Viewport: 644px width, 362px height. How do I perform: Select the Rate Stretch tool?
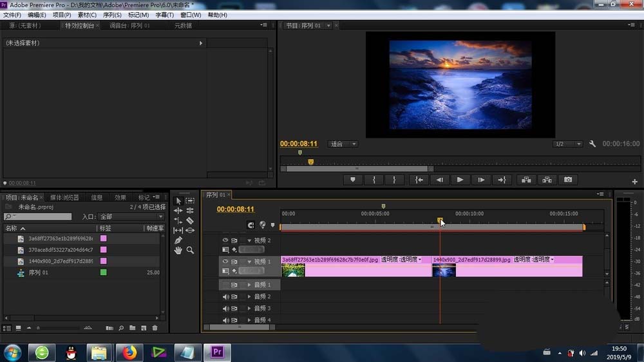click(x=178, y=221)
